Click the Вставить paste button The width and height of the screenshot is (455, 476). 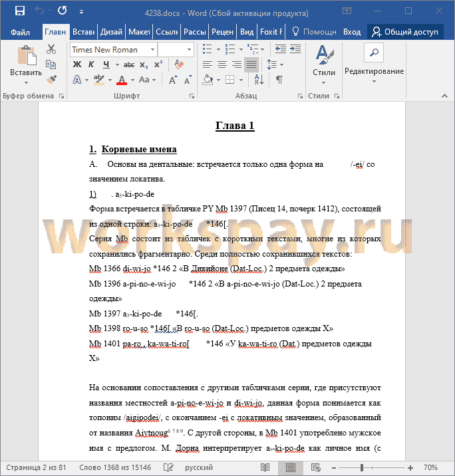tap(26, 56)
